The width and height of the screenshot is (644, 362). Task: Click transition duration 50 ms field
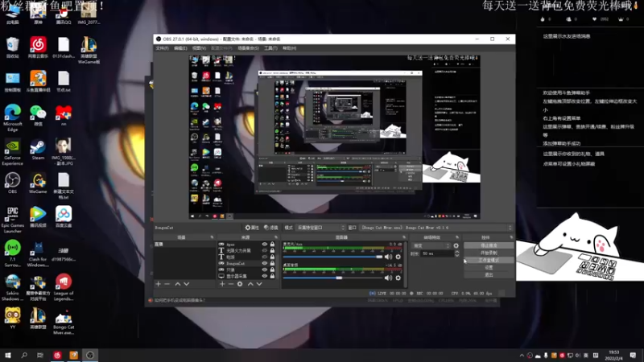pos(437,253)
